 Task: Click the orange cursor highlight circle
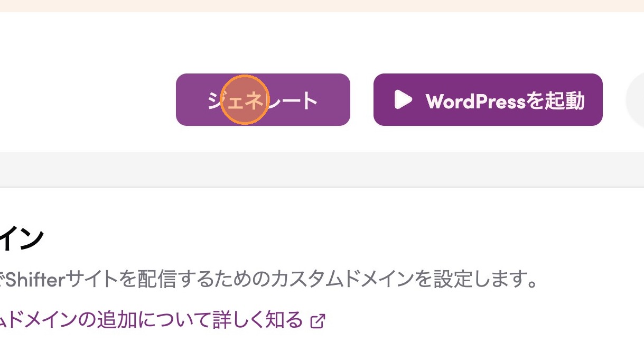click(x=245, y=100)
